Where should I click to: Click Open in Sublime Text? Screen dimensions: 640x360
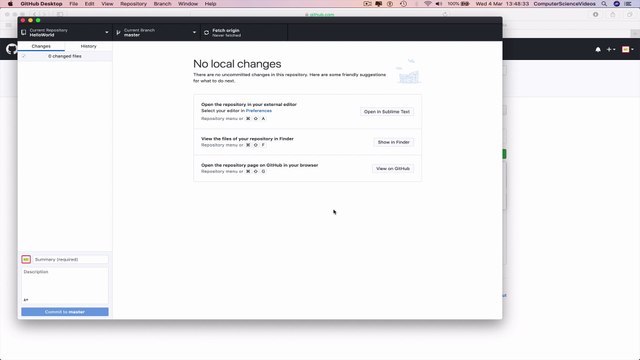click(387, 112)
